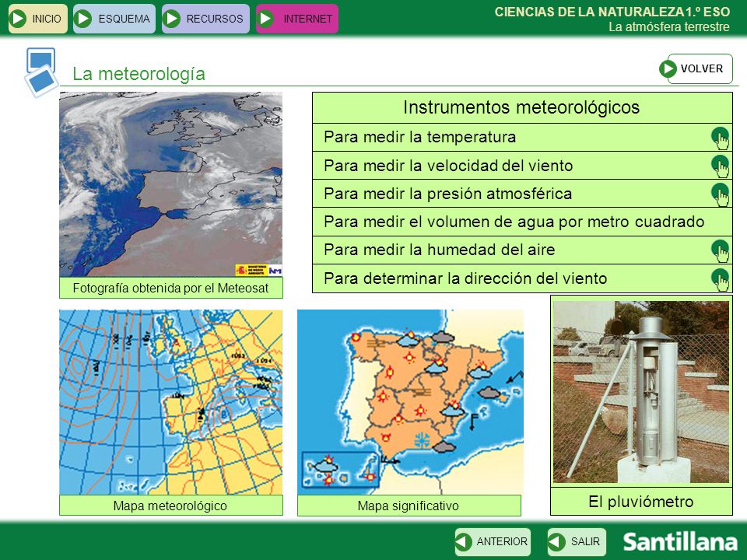This screenshot has height=560, width=747.
Task: Select 'Para medir la velocidad del viento' row
Action: (x=522, y=166)
